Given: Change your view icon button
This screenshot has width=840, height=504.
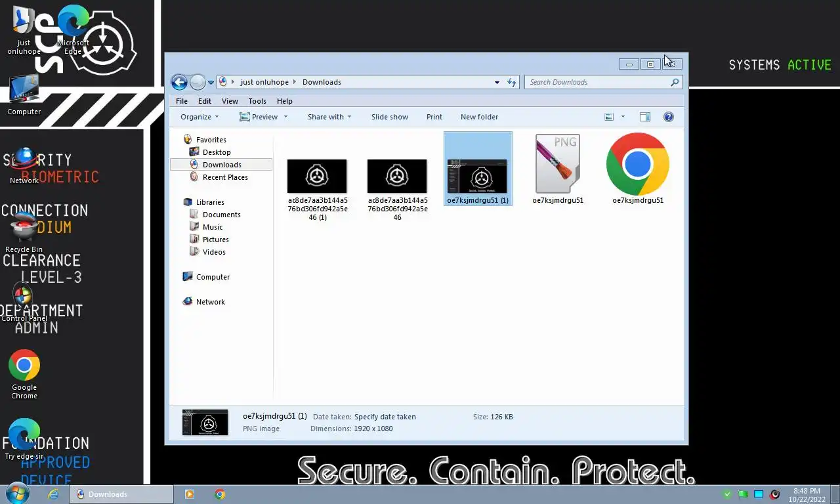Looking at the screenshot, I should pyautogui.click(x=609, y=117).
